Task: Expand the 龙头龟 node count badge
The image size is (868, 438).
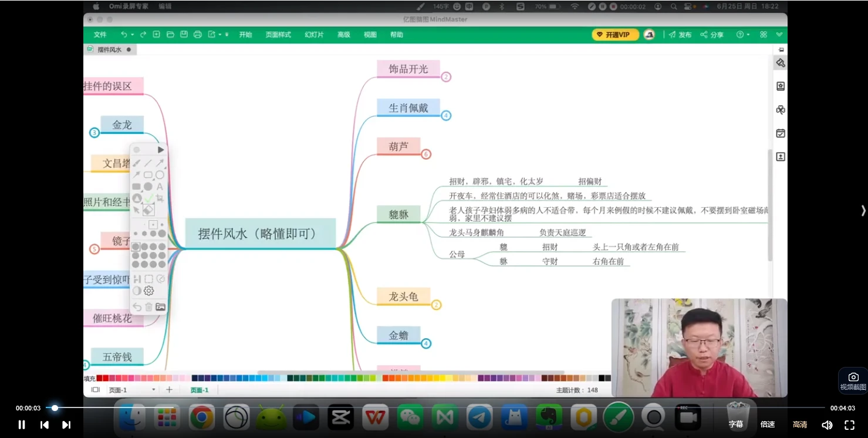Action: click(x=436, y=305)
